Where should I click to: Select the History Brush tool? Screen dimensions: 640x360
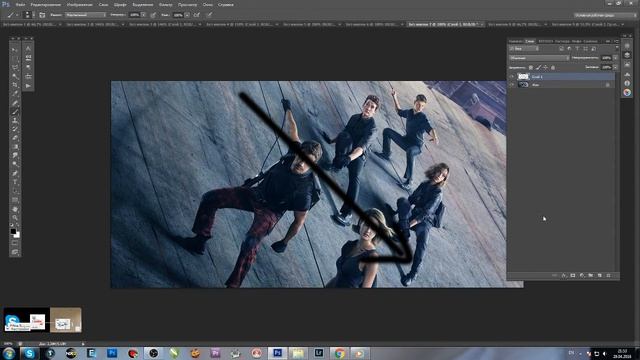[x=15, y=129]
